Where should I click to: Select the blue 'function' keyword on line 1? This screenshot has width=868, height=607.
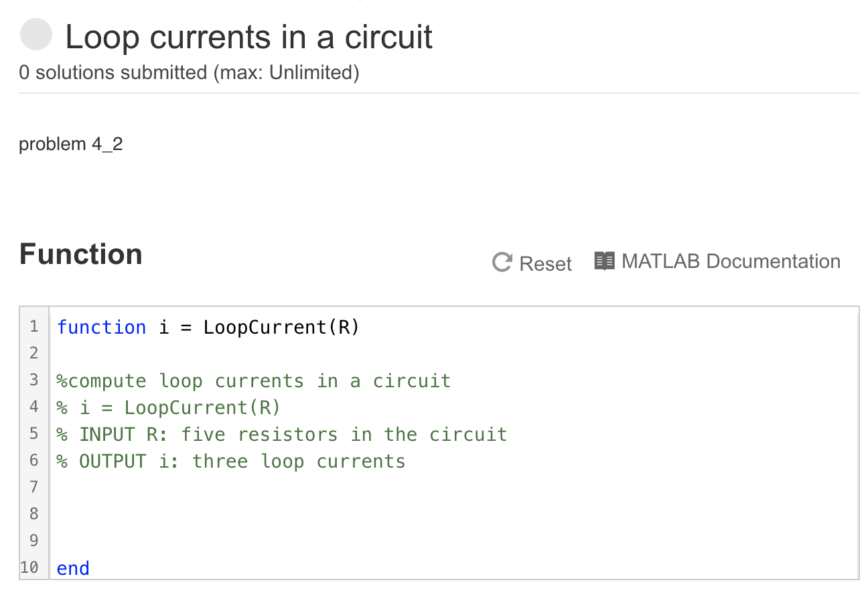tap(101, 327)
